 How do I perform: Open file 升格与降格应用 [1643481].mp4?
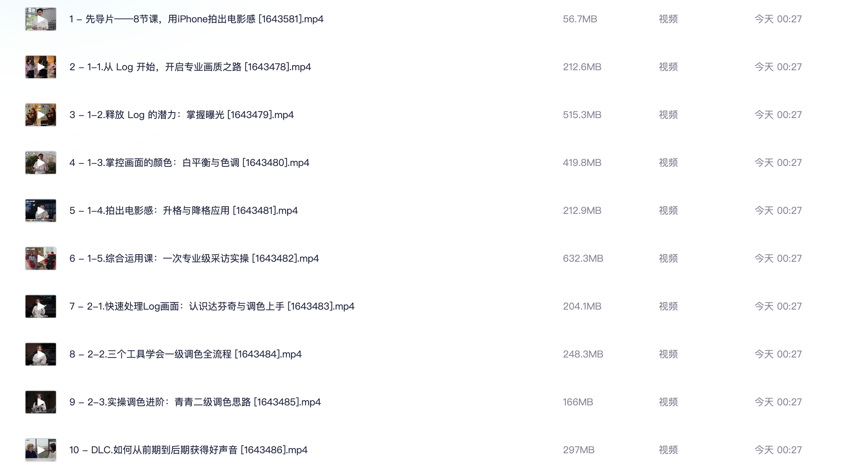[184, 211]
